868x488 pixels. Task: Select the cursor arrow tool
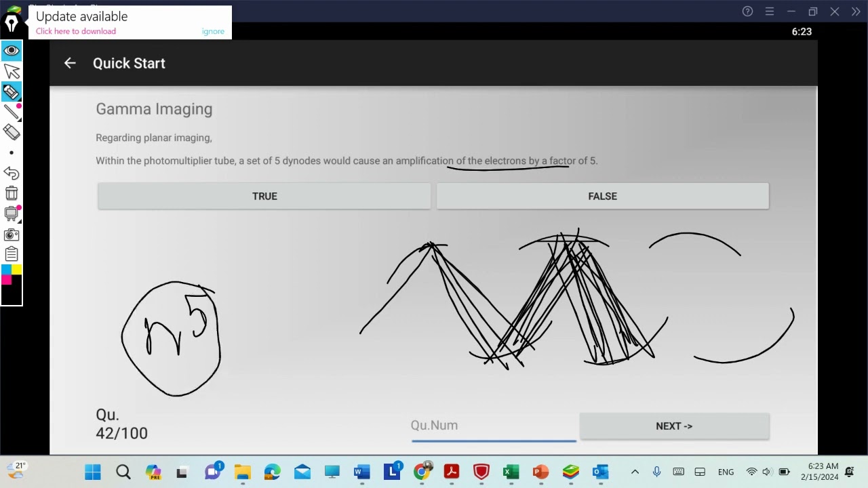pyautogui.click(x=11, y=71)
